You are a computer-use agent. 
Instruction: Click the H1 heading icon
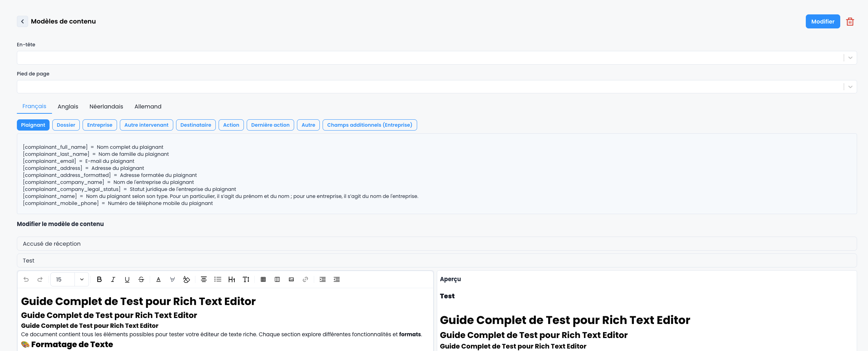click(232, 279)
